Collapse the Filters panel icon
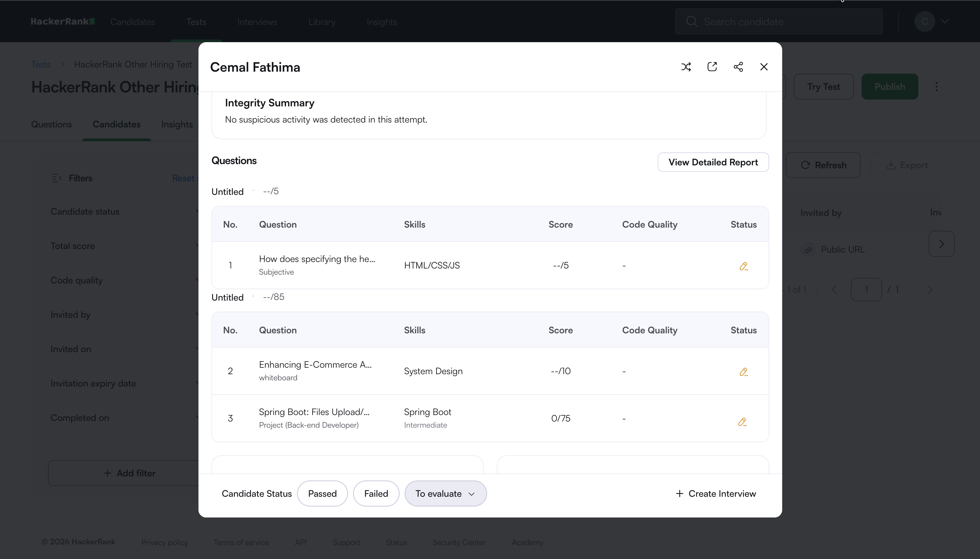This screenshot has height=559, width=980. pyautogui.click(x=57, y=178)
